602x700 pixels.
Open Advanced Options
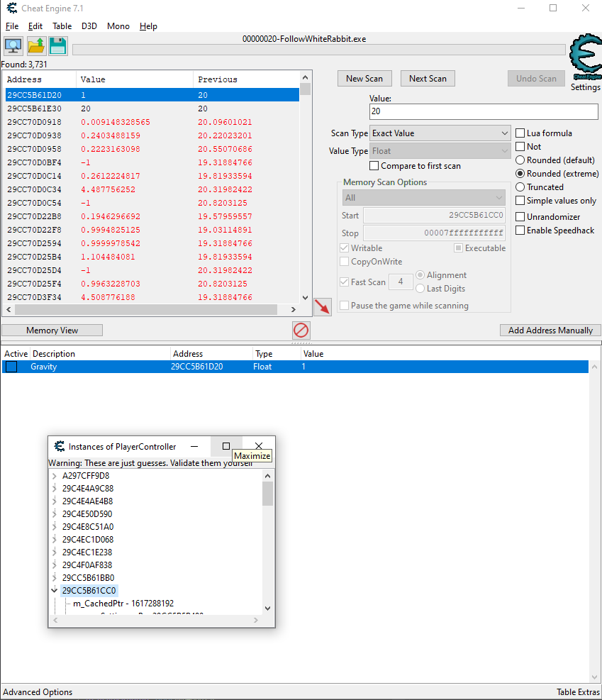(x=38, y=692)
